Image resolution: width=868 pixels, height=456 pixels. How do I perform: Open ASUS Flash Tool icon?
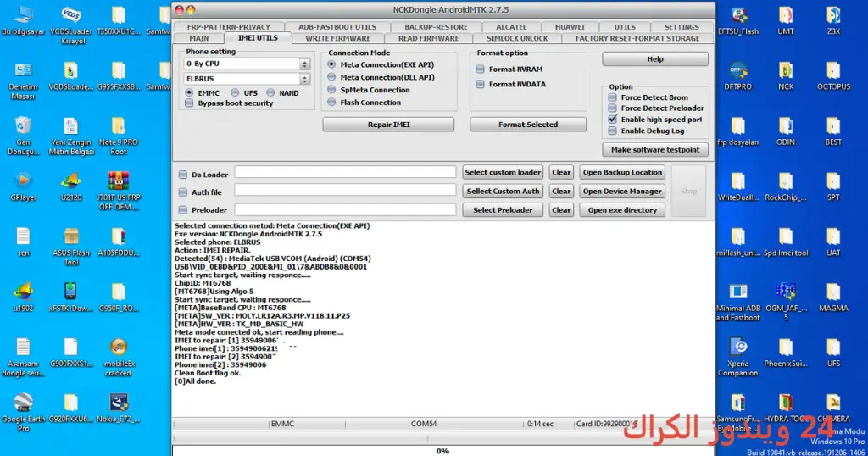(x=71, y=247)
